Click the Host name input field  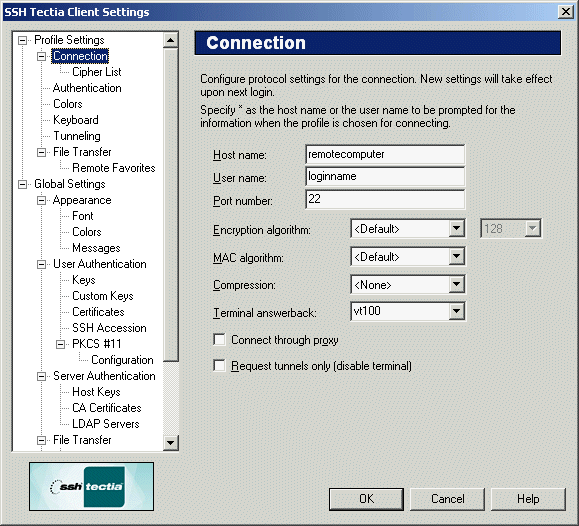coord(385,154)
